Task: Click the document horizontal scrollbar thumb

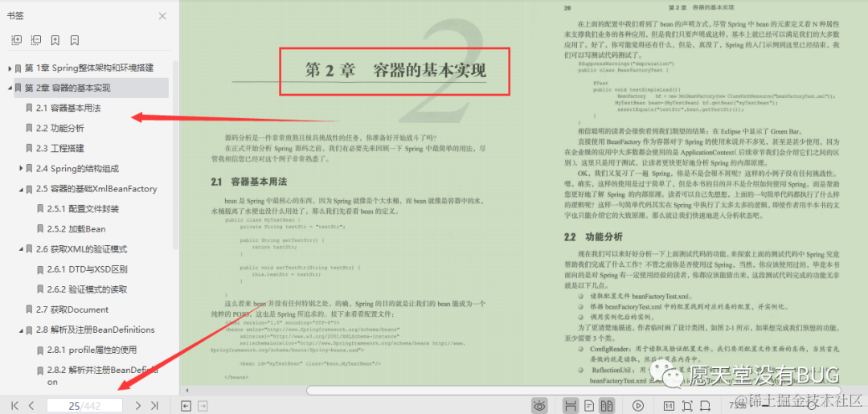Action: pyautogui.click(x=573, y=390)
